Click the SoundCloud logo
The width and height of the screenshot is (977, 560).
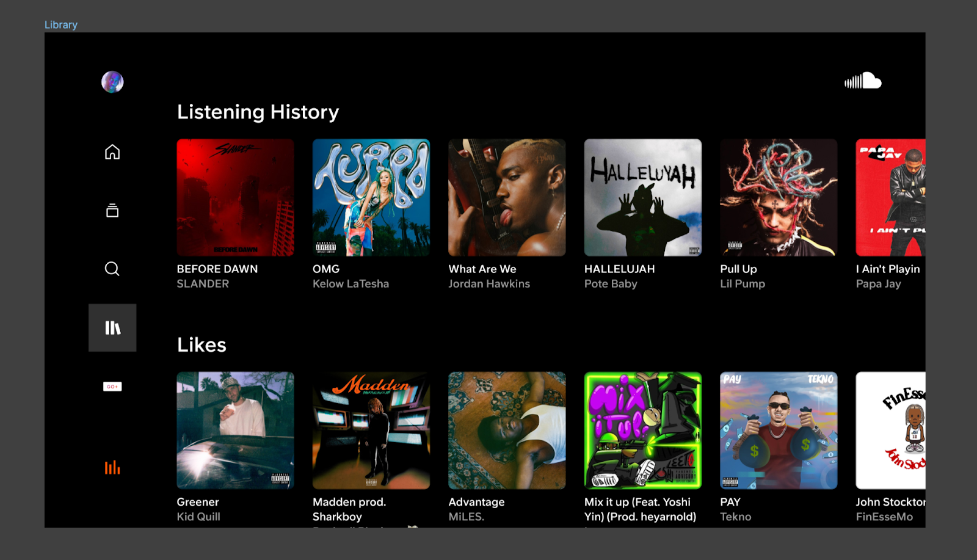point(863,81)
